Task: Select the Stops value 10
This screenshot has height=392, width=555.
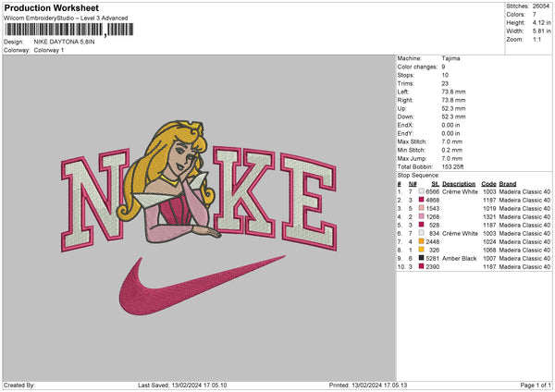Action: pyautogui.click(x=445, y=75)
